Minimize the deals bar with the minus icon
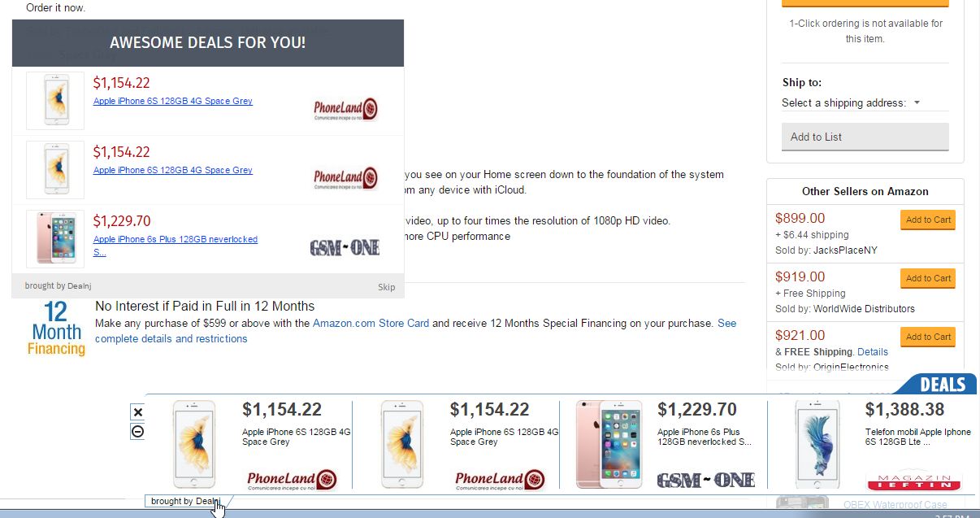The width and height of the screenshot is (980, 518). tap(138, 432)
